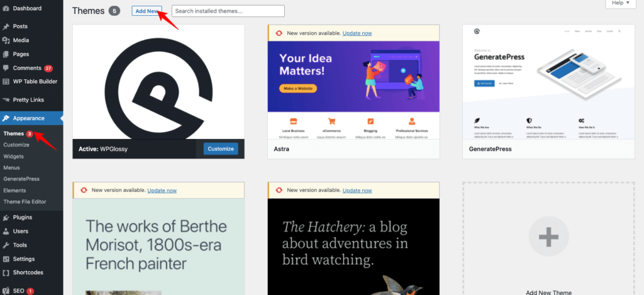The height and width of the screenshot is (295, 644).
Task: Click the Add New Theme placeholder label
Action: click(x=548, y=292)
